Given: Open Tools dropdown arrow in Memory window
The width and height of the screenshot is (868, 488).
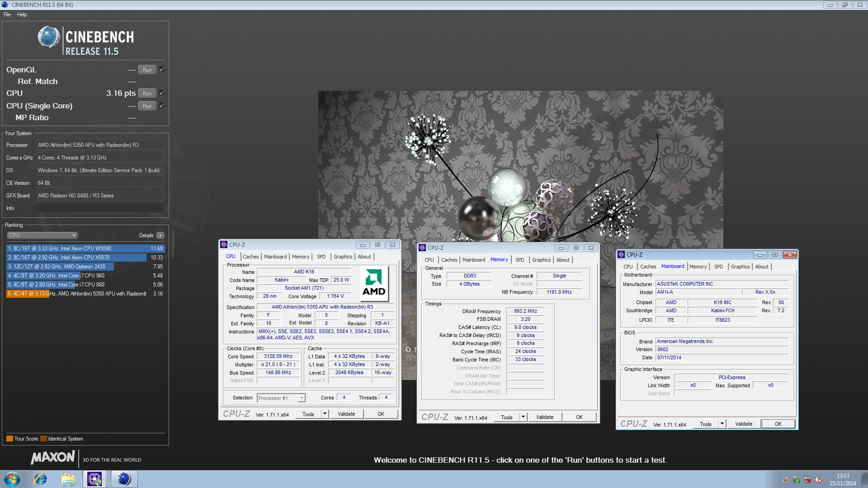Looking at the screenshot, I should pos(523,417).
